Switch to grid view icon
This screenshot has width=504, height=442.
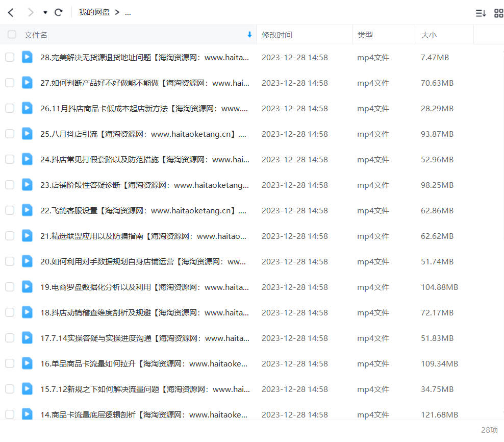click(x=498, y=13)
